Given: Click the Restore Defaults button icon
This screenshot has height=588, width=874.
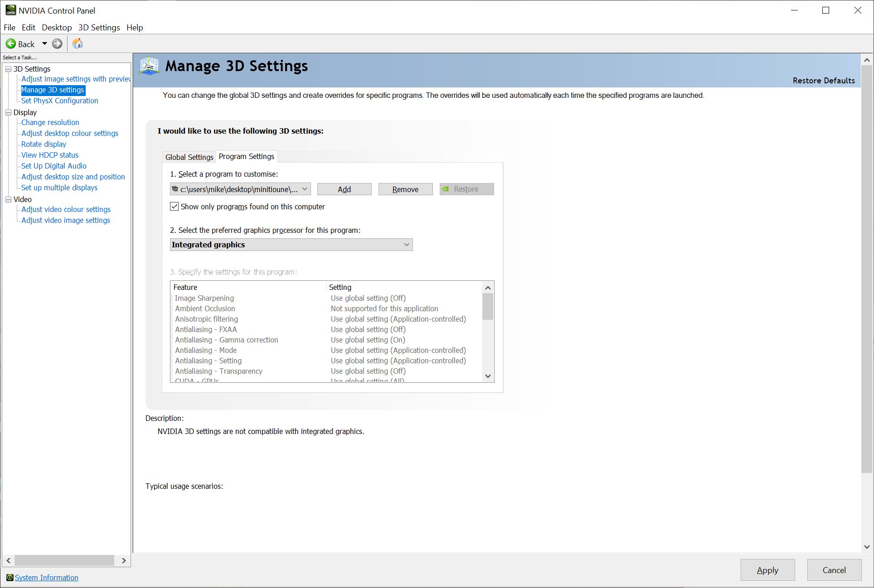Looking at the screenshot, I should click(823, 80).
